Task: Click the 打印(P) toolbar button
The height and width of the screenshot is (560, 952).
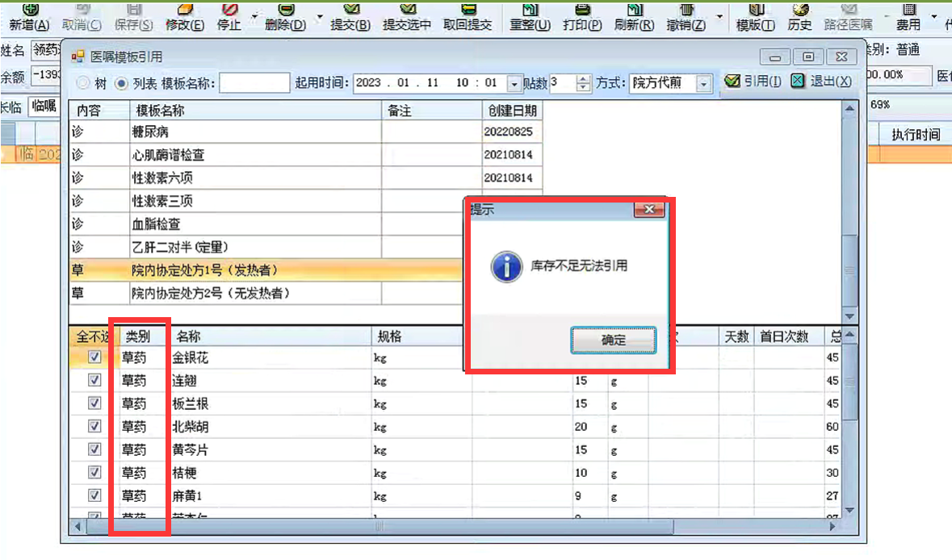Action: click(582, 17)
